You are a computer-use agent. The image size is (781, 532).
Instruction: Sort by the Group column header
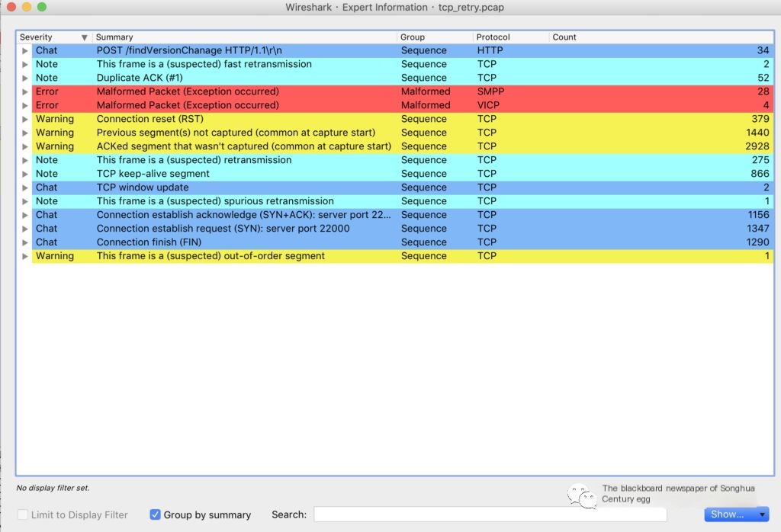435,37
